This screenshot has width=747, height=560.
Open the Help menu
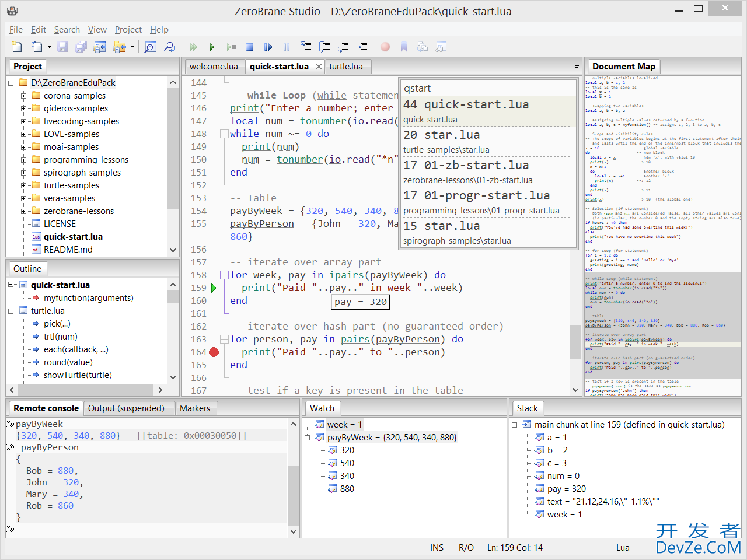click(159, 30)
